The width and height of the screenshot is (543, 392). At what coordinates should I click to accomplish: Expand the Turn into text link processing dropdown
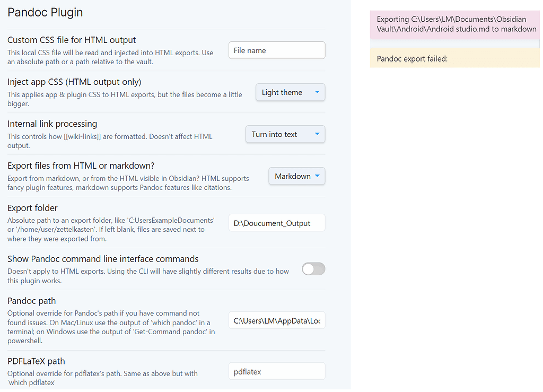[x=285, y=134]
